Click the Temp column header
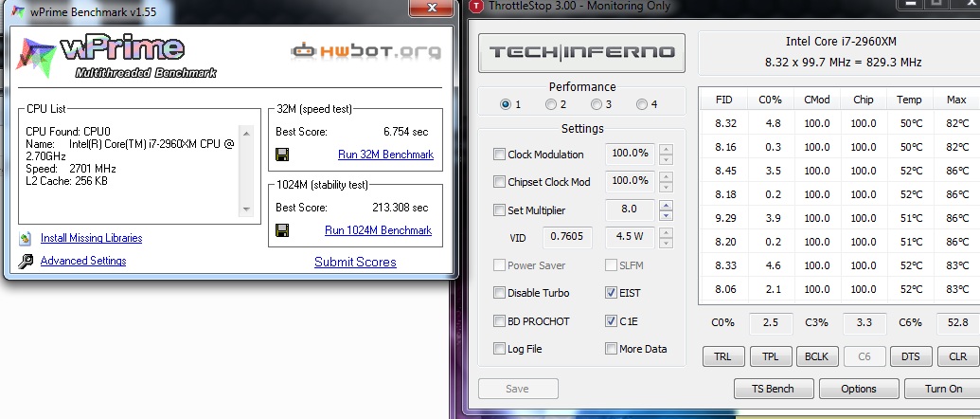 click(909, 100)
